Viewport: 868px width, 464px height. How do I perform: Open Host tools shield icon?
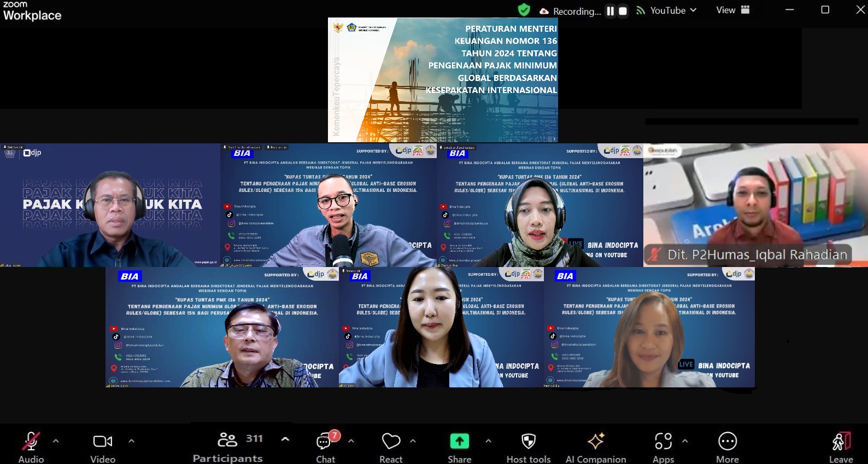[x=529, y=441]
